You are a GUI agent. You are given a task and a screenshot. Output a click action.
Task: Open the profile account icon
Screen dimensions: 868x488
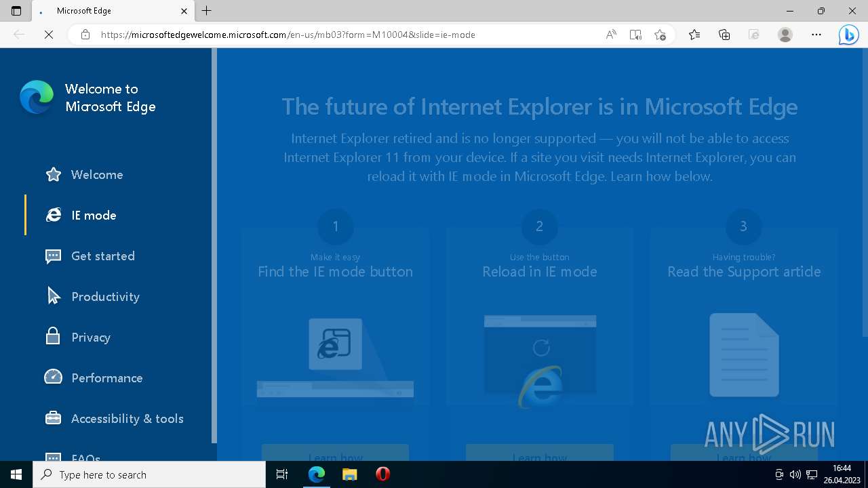785,35
